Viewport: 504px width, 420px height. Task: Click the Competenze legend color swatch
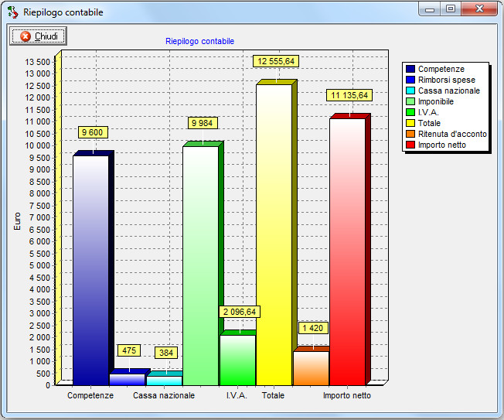(x=410, y=69)
